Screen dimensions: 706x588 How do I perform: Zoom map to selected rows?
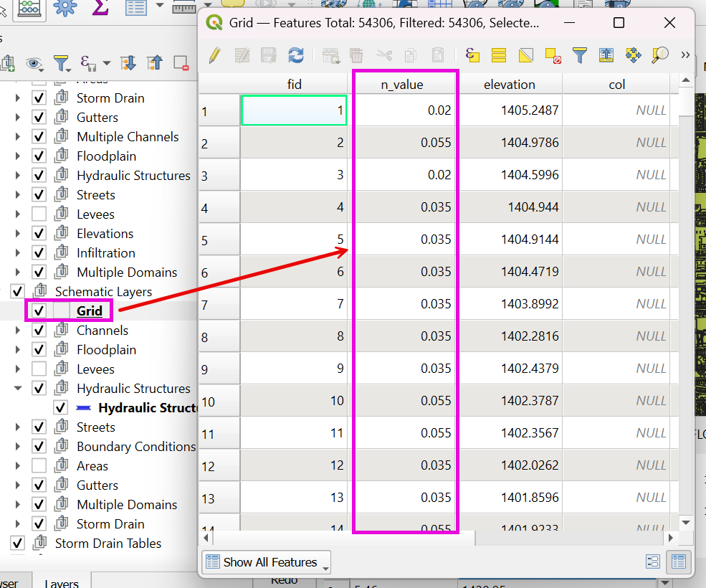pyautogui.click(x=659, y=55)
